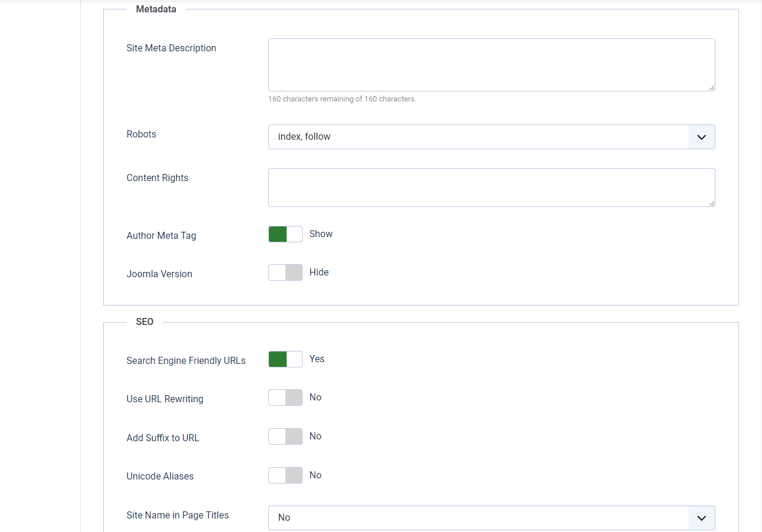Click the Site Meta Description label
The height and width of the screenshot is (532, 762).
pyautogui.click(x=171, y=48)
